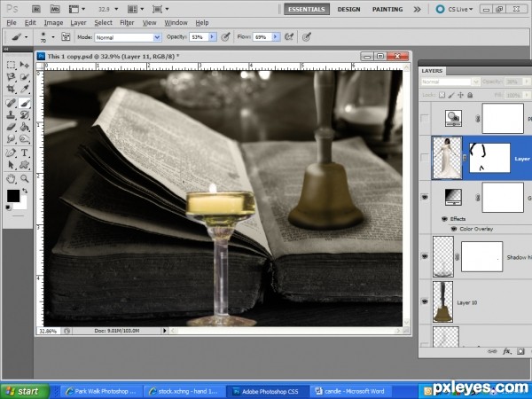Toggle tablet pressure for opacity

click(225, 36)
